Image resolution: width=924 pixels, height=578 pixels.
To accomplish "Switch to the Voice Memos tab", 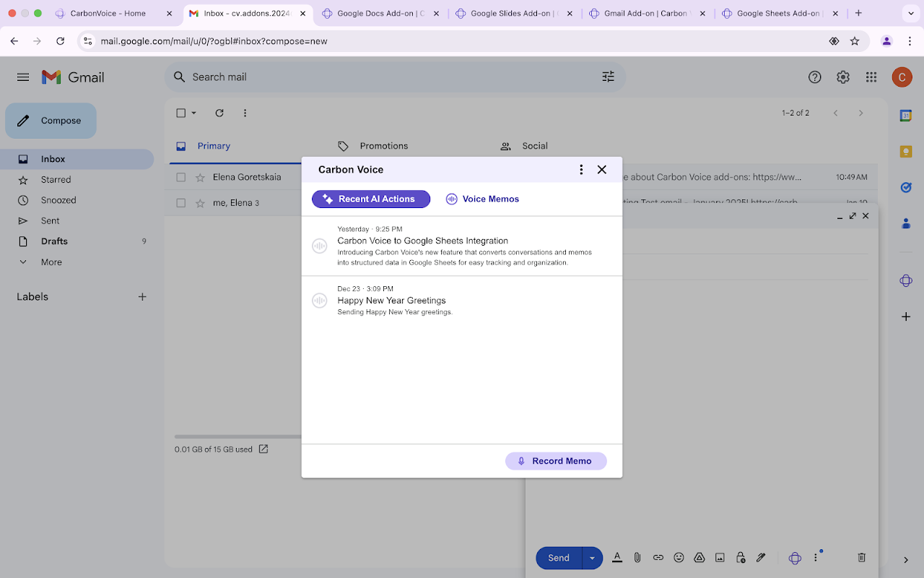I will [x=482, y=199].
